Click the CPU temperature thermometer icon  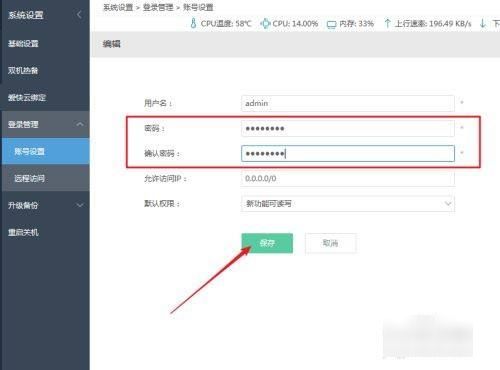193,23
